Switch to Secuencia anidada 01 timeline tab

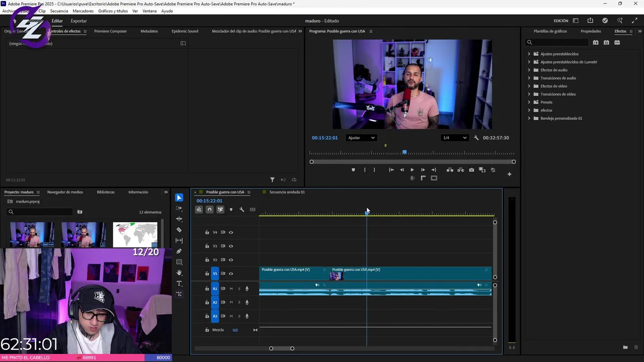[x=287, y=192]
